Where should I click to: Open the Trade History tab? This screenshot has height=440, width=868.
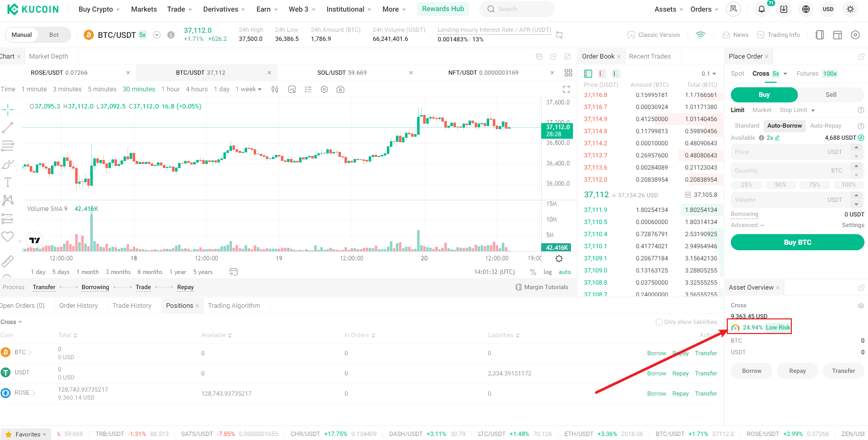coord(132,306)
